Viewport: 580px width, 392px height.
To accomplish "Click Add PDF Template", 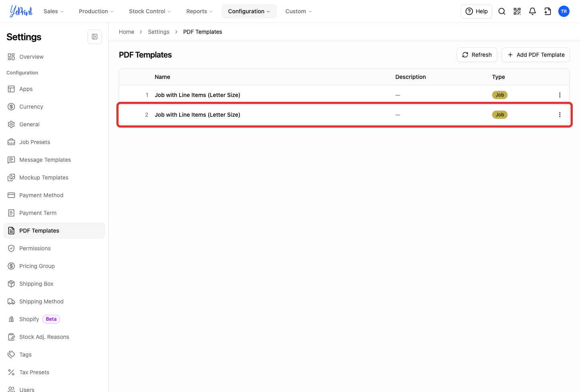I will click(x=536, y=55).
